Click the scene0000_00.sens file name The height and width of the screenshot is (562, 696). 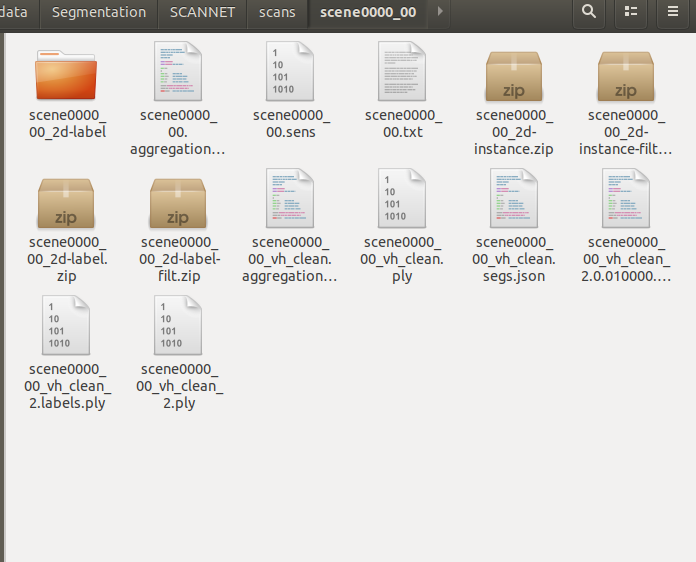pos(291,123)
